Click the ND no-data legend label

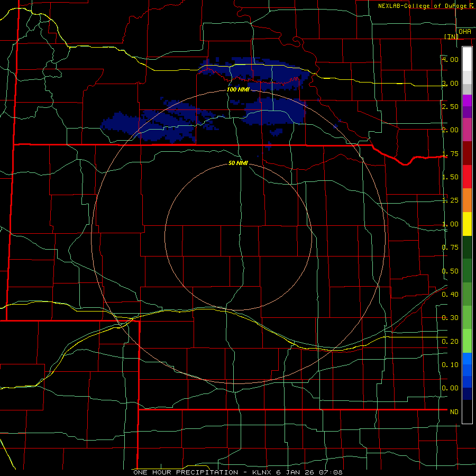(454, 412)
